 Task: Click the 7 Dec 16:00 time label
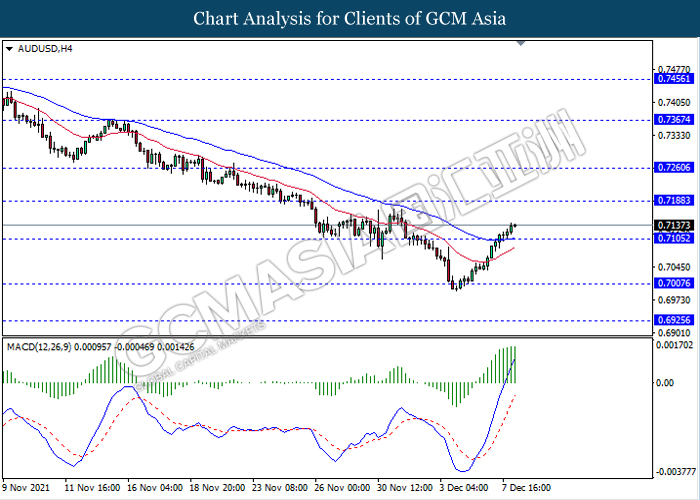pos(526,488)
